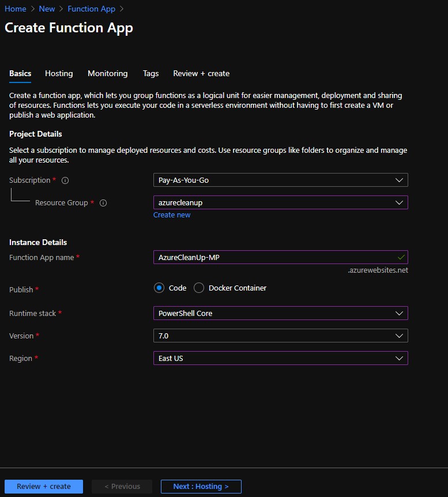Screen dimensions: 448x497
Task: Open the Runtime stack PowerShell Core dropdown
Action: tap(281, 313)
